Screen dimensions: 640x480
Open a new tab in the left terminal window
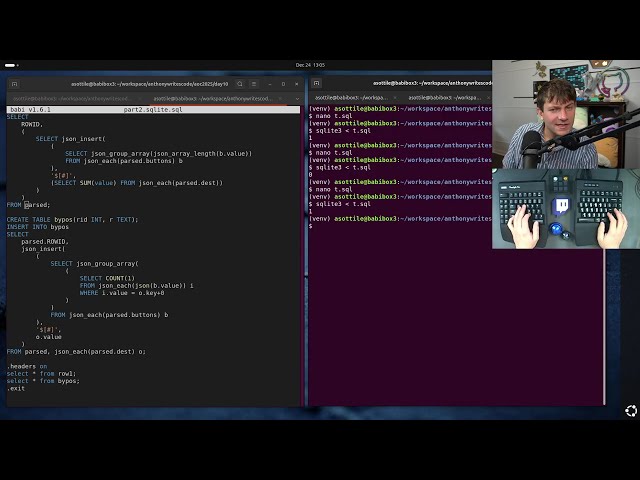coord(14,84)
